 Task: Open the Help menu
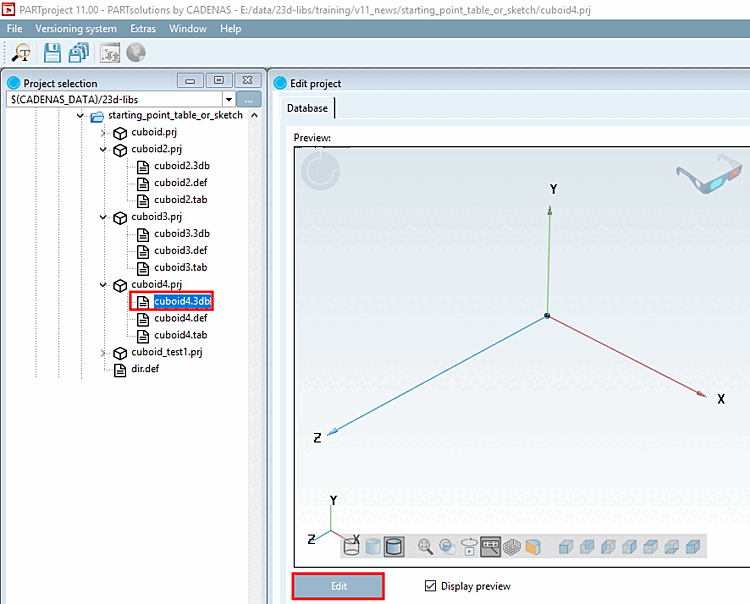pos(231,29)
